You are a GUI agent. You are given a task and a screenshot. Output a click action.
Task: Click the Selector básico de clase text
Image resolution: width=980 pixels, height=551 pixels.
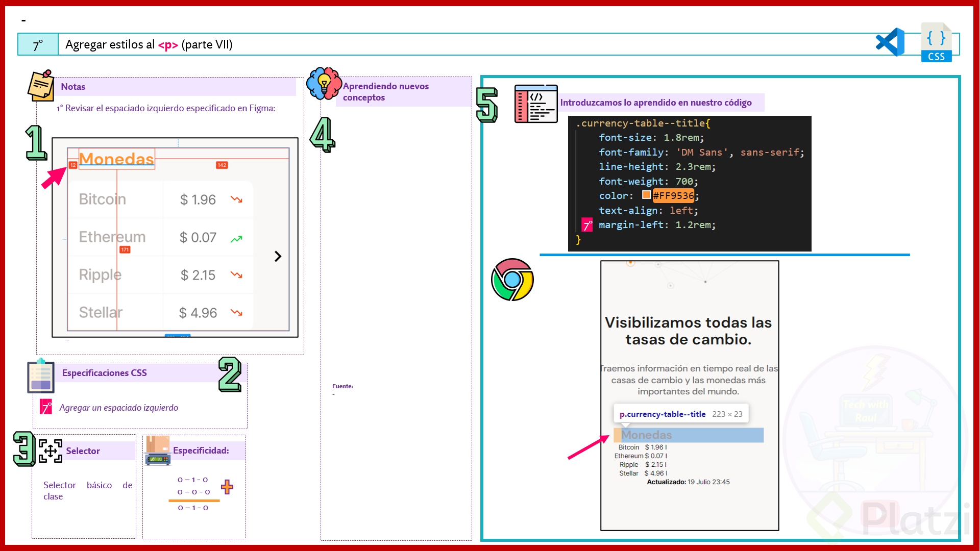(88, 490)
